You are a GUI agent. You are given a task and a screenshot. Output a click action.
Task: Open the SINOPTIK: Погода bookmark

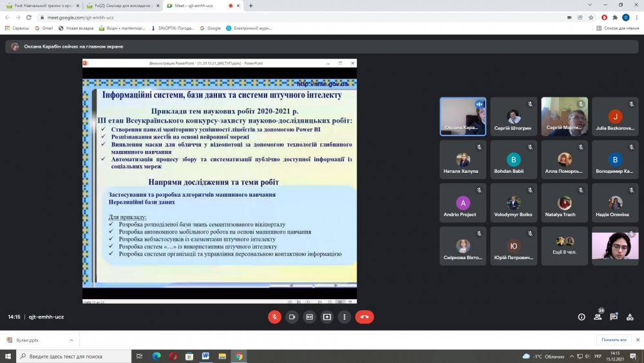tap(173, 28)
